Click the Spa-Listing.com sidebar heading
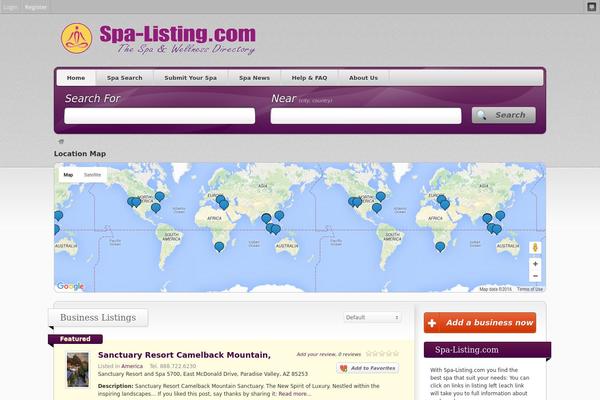This screenshot has height=400, width=600. click(x=467, y=349)
